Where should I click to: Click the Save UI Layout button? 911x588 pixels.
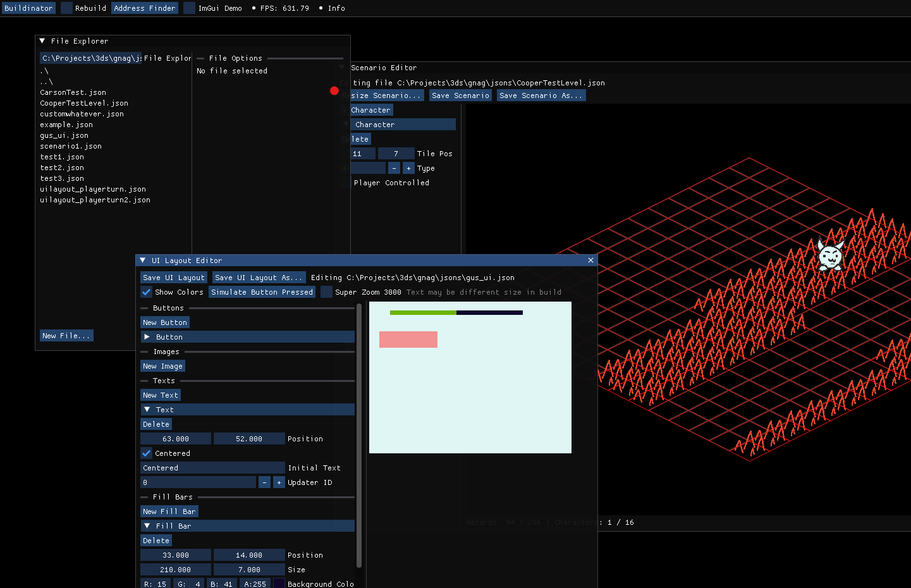[174, 278]
